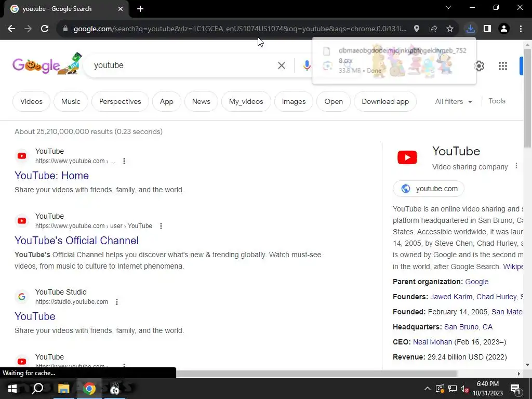The width and height of the screenshot is (532, 399).
Task: Open the YouTube Studio result titled YouTube
Action: point(35,316)
